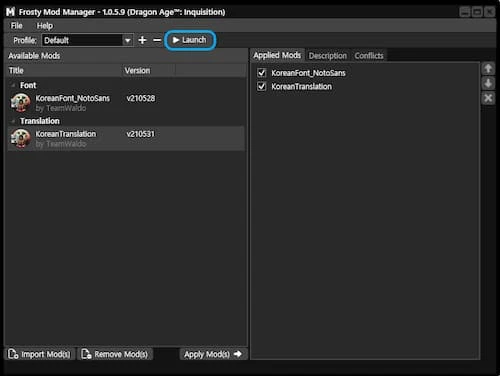Click Remove Mod(s) button
500x376 pixels.
(115, 354)
